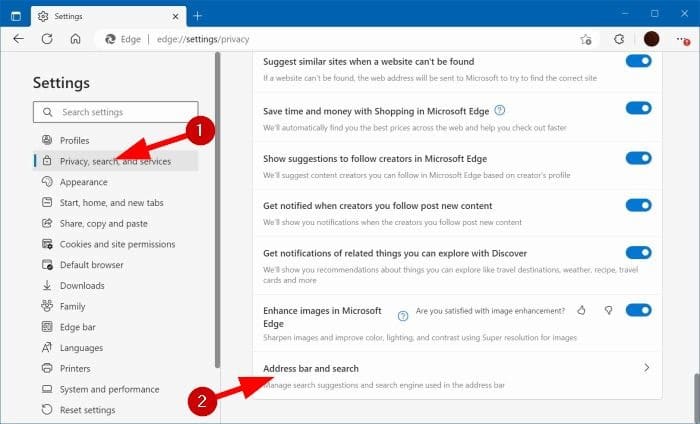Viewport: 700px width, 424px height.
Task: Open Cookies and site permissions section
Action: click(116, 244)
